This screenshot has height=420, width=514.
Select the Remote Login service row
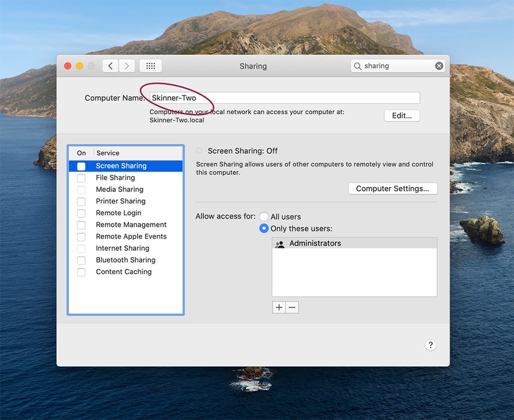(x=118, y=213)
